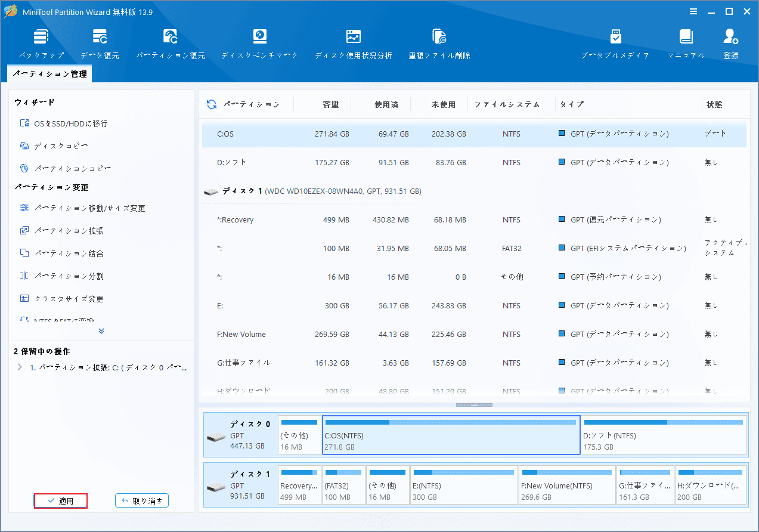The width and height of the screenshot is (759, 532).
Task: Refresh the partition list
Action: coord(212,104)
